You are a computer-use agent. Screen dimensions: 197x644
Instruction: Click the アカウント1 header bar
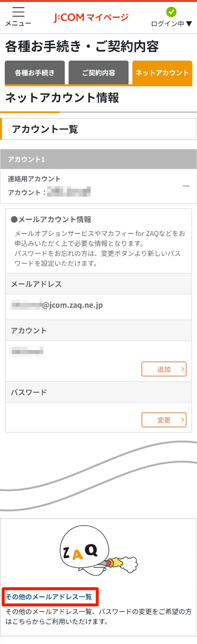pyautogui.click(x=98, y=159)
